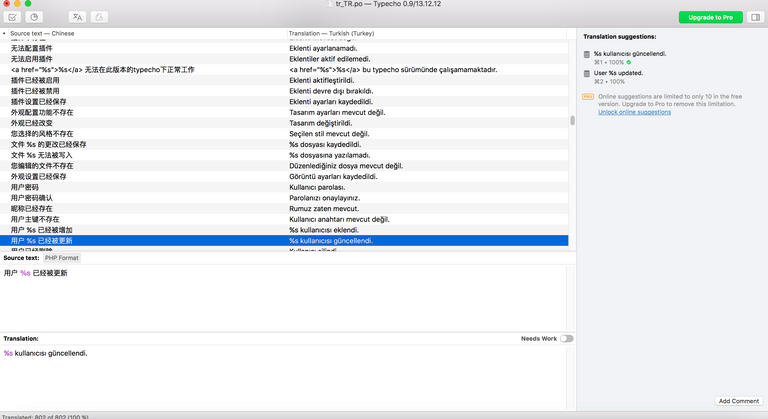The image size is (768, 419).
Task: Click database icon beside 'User %s updated.'
Action: 587,74
